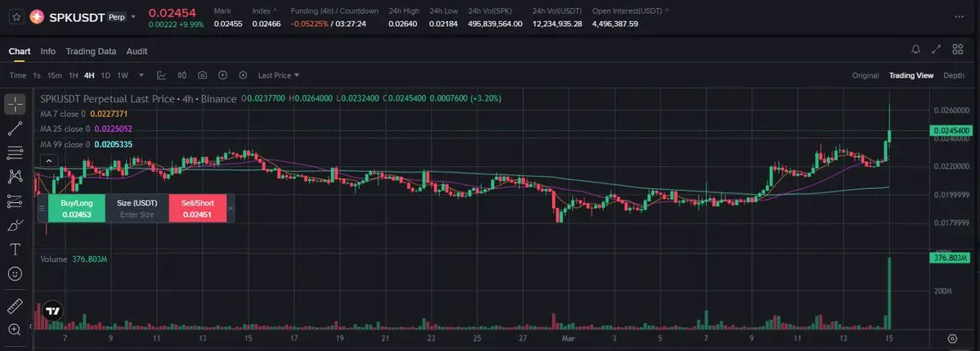Click the Buy/Long 0.02453 button
The height and width of the screenshot is (351, 980).
tap(76, 209)
